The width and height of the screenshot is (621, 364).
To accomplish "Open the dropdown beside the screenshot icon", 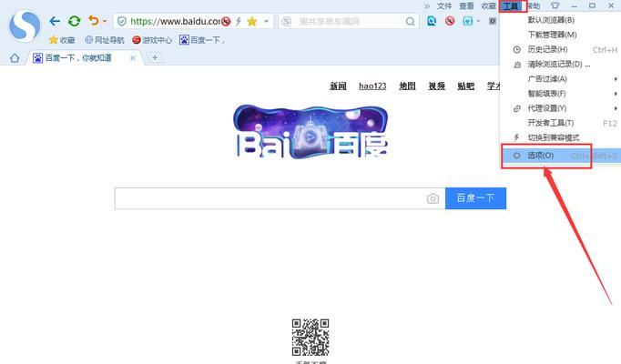I will click(x=478, y=21).
